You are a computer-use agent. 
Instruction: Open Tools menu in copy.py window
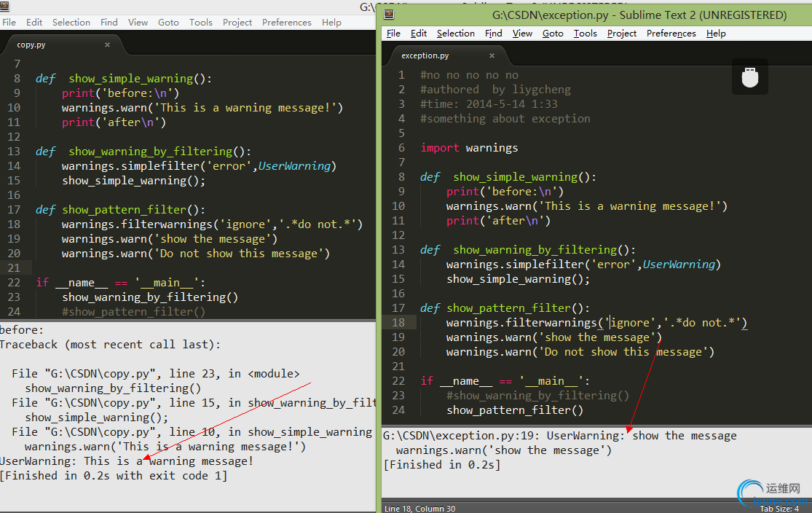tap(200, 23)
